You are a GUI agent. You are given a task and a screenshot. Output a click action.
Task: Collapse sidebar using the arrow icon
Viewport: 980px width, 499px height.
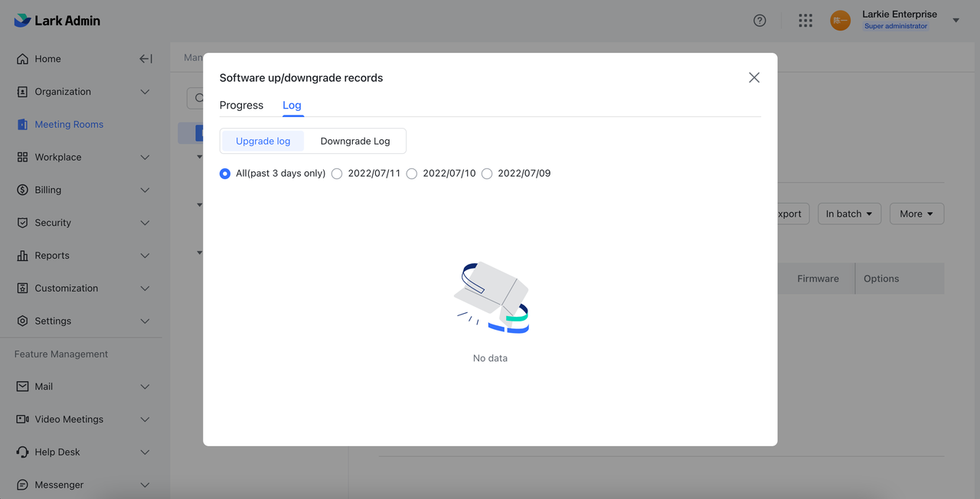[x=145, y=59]
